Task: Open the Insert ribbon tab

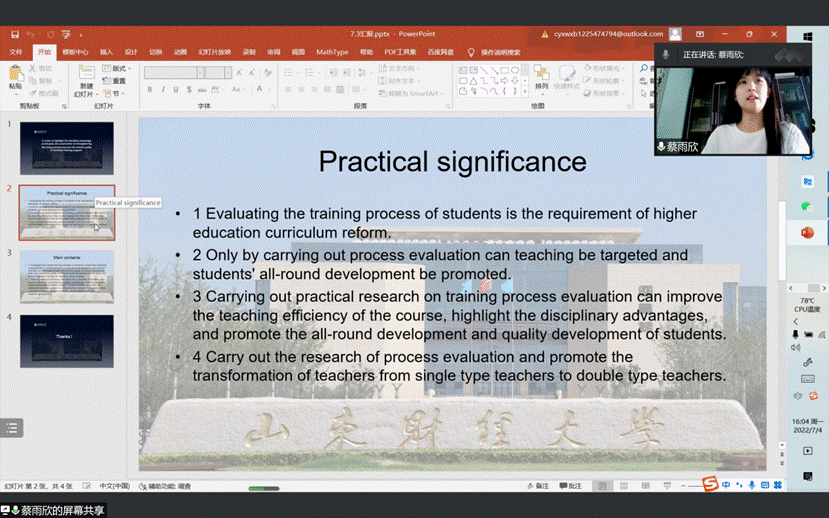Action: (106, 52)
